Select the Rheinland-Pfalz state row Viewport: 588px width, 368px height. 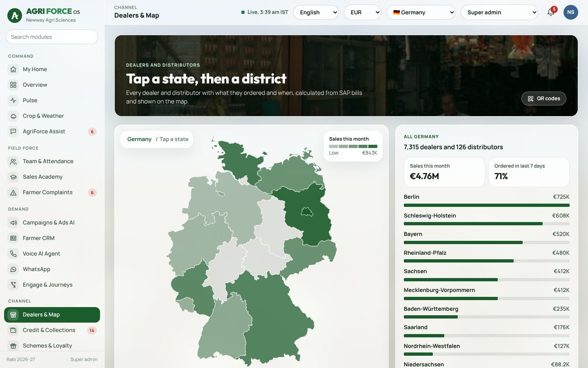[487, 257]
